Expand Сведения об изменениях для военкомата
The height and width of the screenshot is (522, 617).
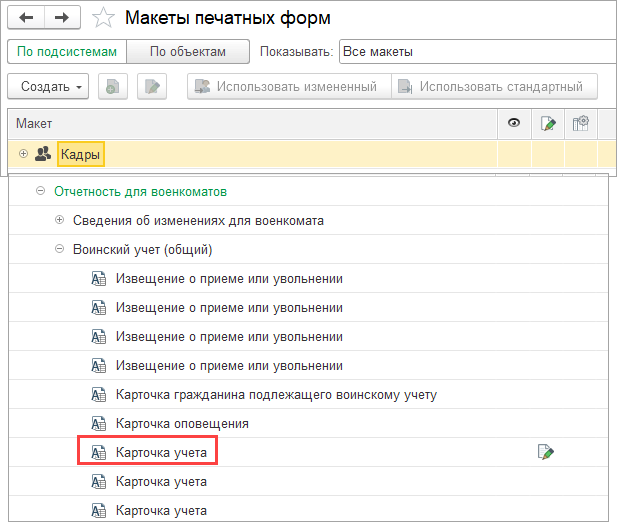[59, 220]
